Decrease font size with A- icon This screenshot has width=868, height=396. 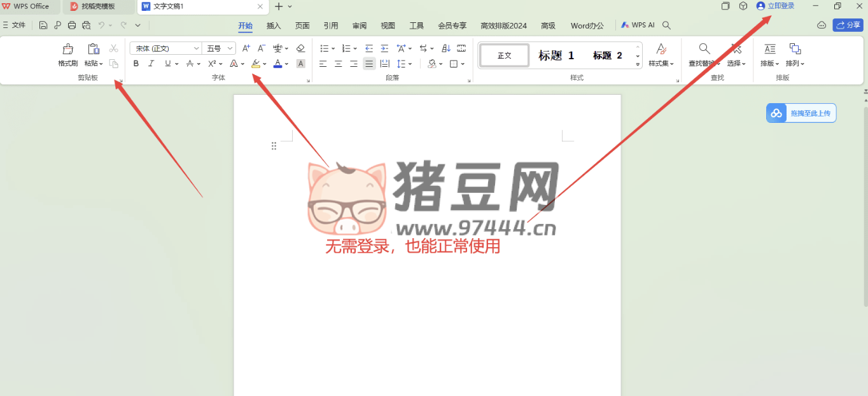(262, 48)
